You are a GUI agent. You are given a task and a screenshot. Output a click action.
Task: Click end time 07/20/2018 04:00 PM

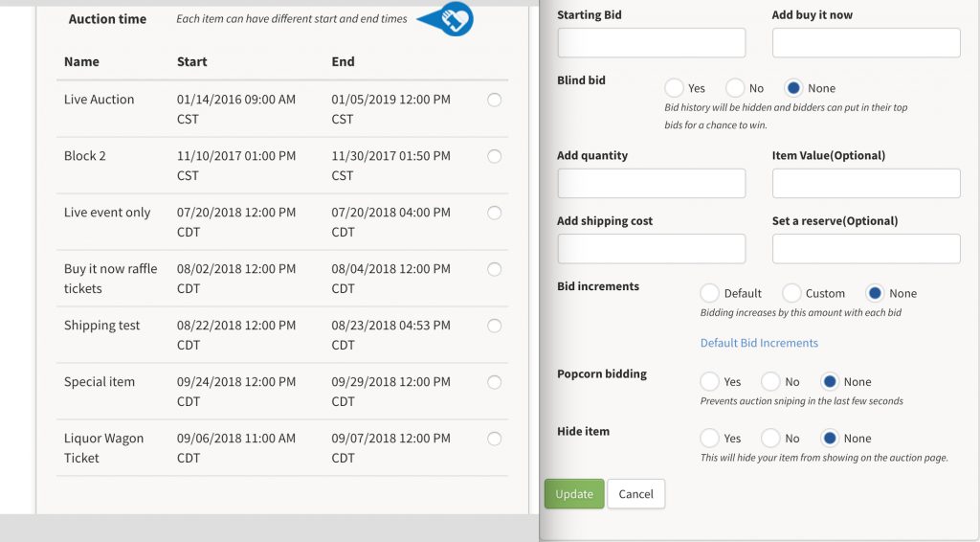pos(390,213)
